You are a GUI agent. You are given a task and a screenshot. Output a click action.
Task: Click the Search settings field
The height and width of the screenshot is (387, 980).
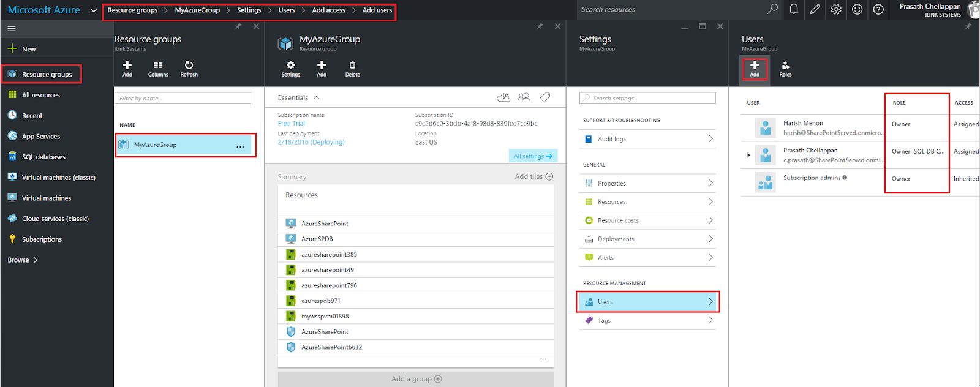(x=647, y=98)
